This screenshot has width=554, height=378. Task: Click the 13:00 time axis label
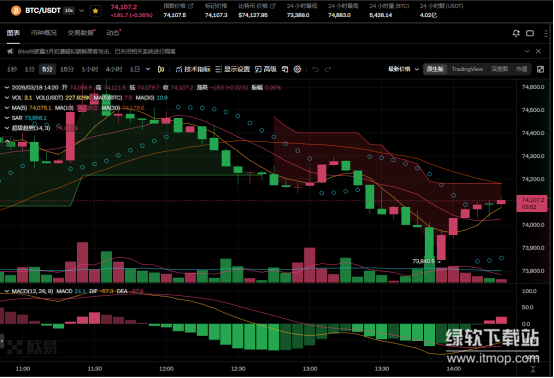310,369
